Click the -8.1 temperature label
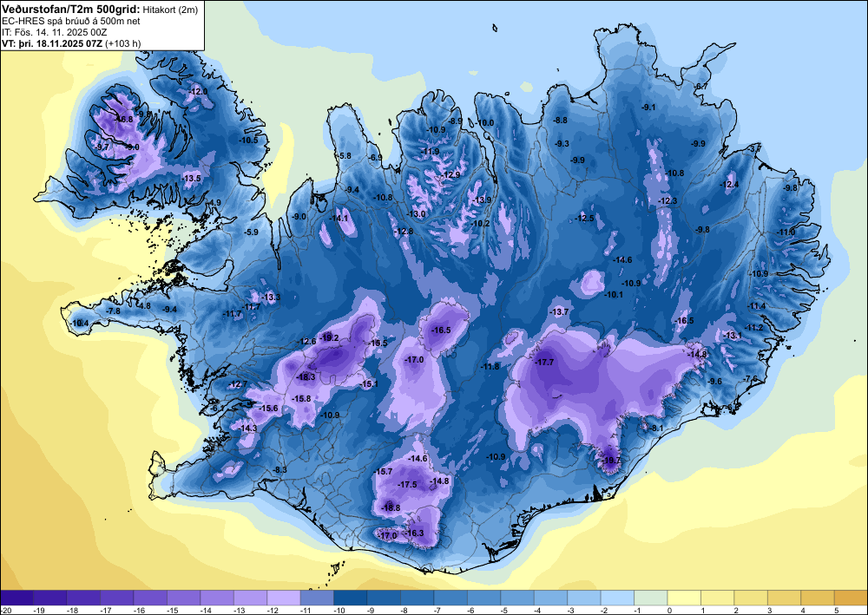868x615 pixels. (656, 428)
